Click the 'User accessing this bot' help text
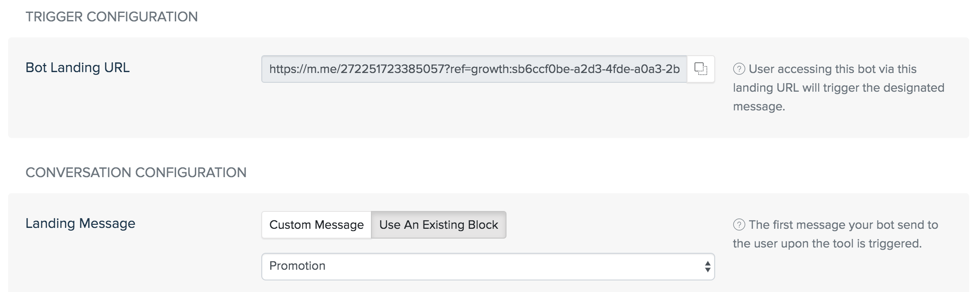The image size is (980, 292). [832, 69]
